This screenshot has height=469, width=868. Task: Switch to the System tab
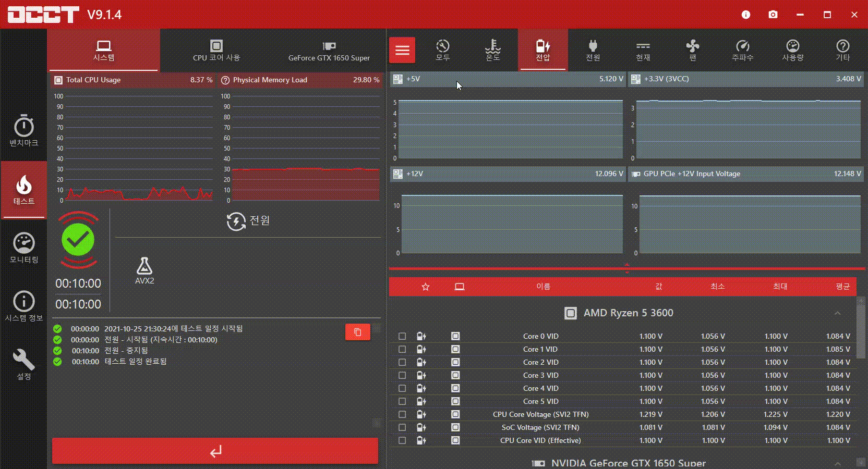(103, 50)
